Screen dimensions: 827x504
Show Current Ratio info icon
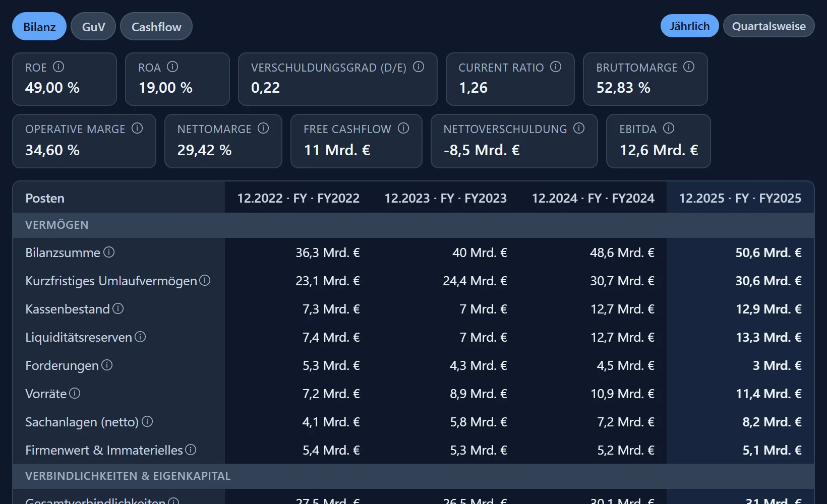556,67
